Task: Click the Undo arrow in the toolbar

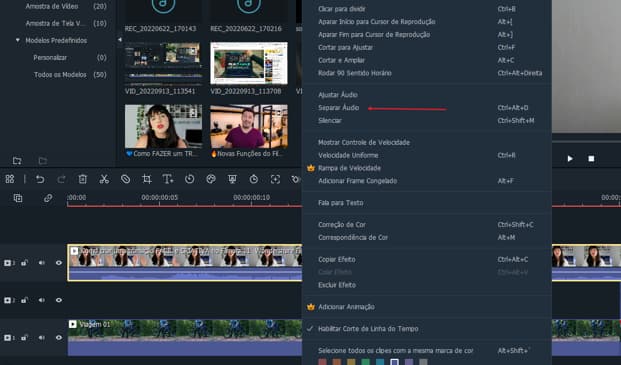Action: point(40,179)
